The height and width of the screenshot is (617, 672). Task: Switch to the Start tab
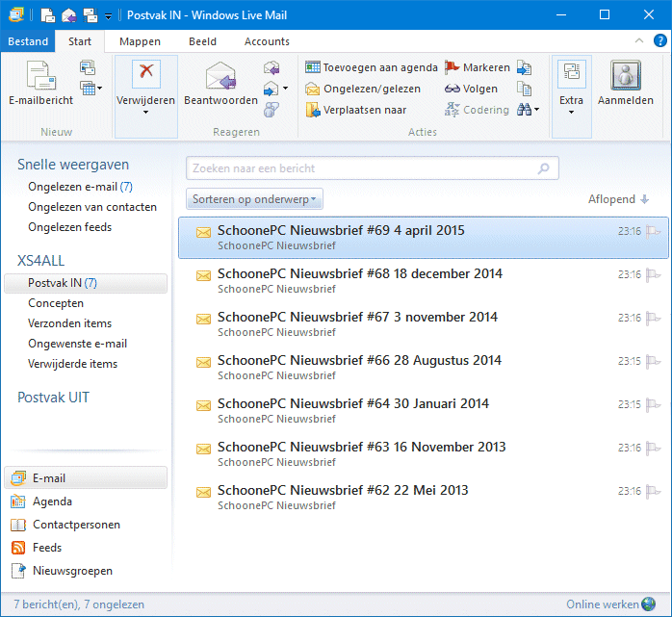click(x=80, y=41)
